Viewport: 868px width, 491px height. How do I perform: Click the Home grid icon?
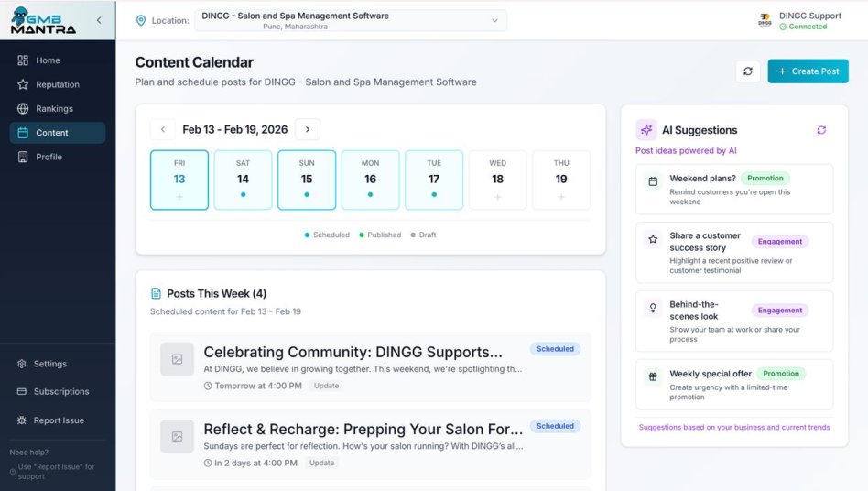[x=23, y=60]
